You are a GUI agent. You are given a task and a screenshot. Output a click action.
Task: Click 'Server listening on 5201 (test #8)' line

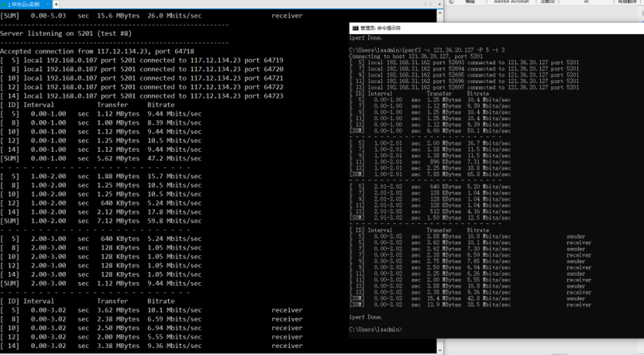[x=66, y=33]
